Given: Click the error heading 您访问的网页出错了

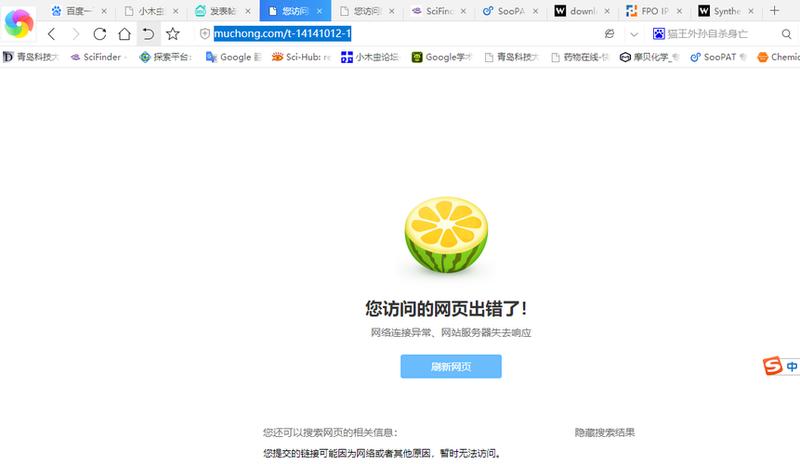Looking at the screenshot, I should (x=446, y=308).
